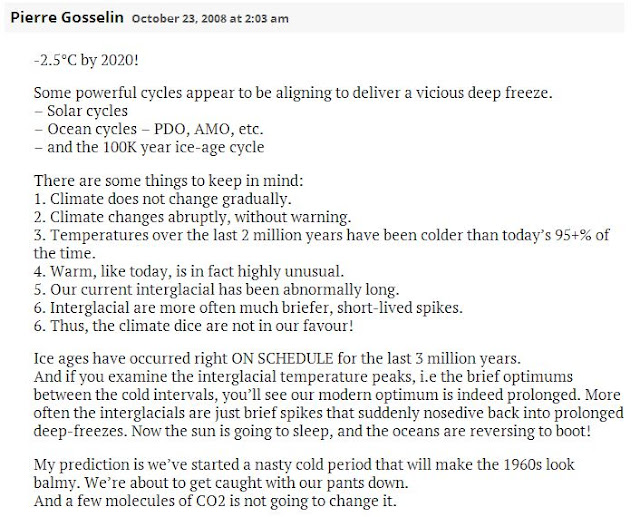Click the words "ON SCHEDULE" in the paragraph
640x517 pixels.
(x=282, y=358)
